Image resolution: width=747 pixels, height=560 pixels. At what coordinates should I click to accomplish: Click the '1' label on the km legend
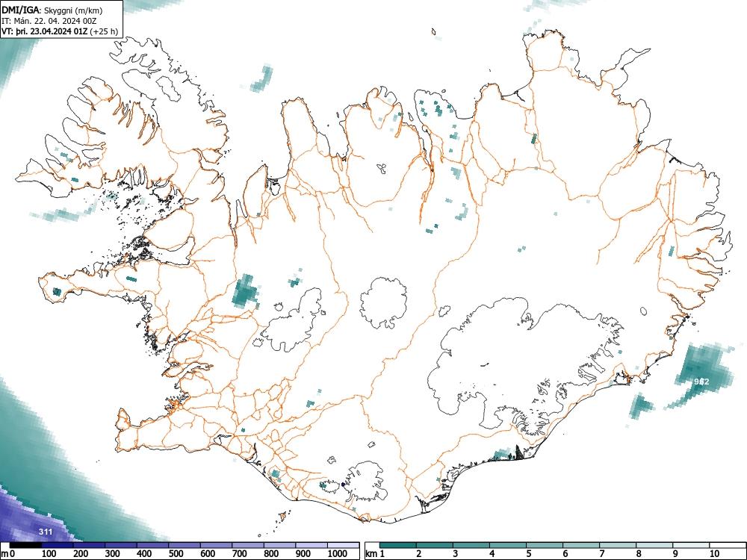click(x=382, y=554)
